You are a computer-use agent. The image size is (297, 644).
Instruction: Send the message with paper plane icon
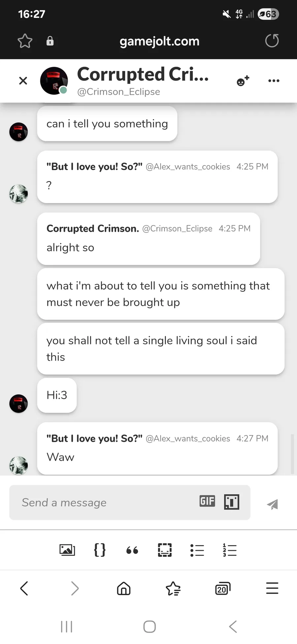click(273, 504)
